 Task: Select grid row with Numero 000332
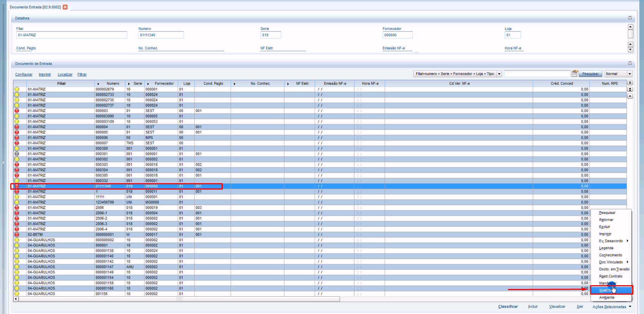click(x=320, y=181)
